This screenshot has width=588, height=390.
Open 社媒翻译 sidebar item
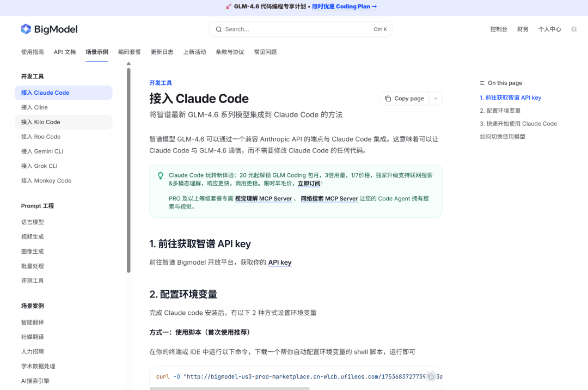click(x=63, y=337)
